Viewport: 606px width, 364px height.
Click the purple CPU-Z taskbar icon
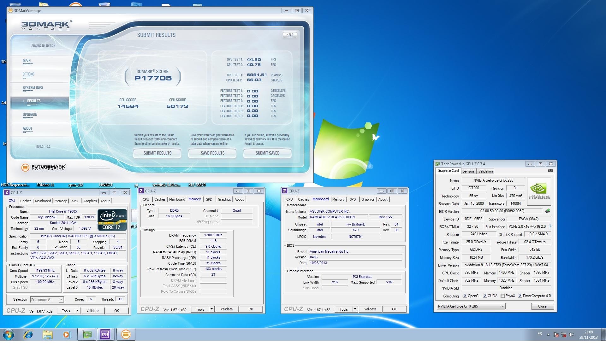click(105, 334)
